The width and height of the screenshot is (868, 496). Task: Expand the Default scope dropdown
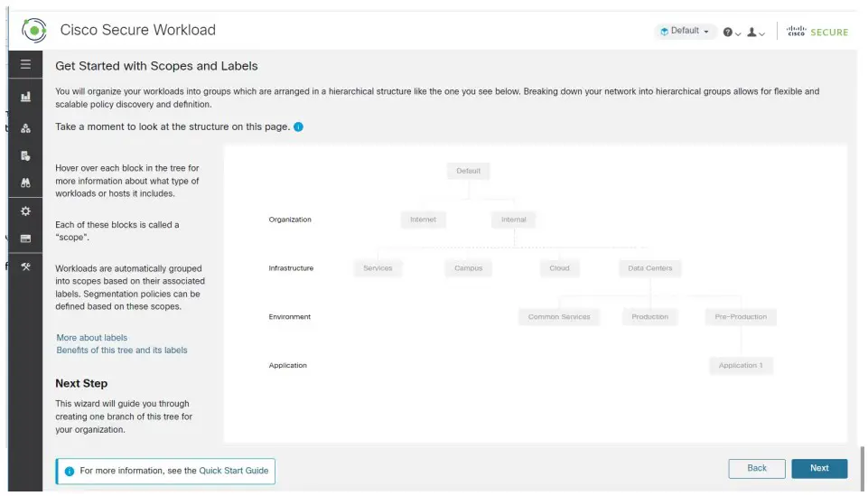pos(686,31)
